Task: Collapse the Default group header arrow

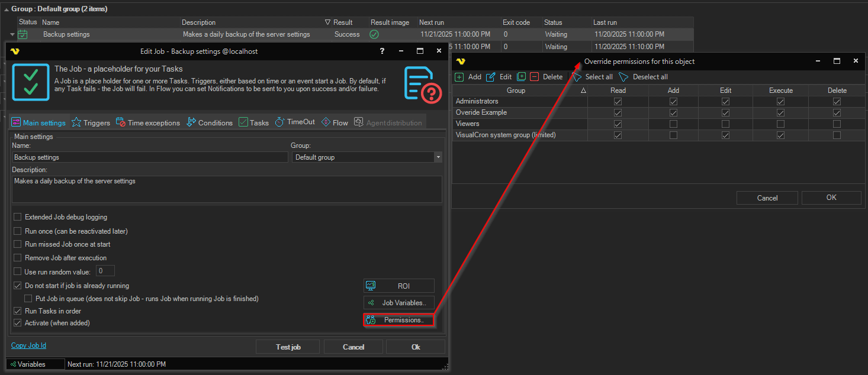Action: tap(7, 9)
